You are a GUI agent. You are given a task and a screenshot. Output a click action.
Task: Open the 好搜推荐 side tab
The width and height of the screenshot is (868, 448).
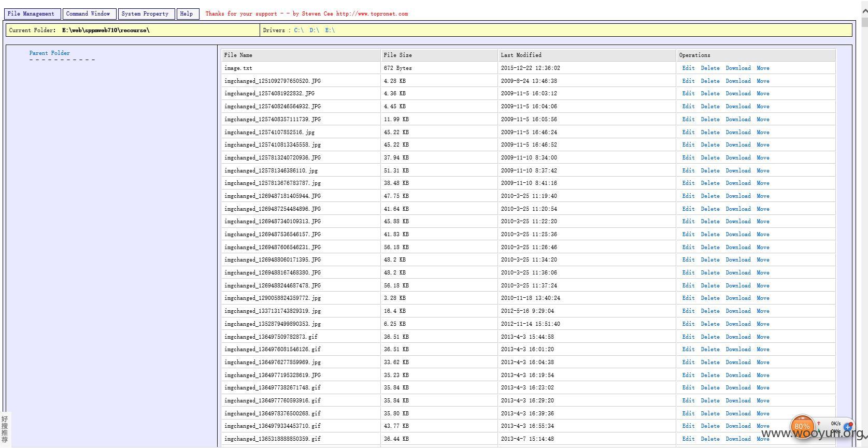(5, 429)
